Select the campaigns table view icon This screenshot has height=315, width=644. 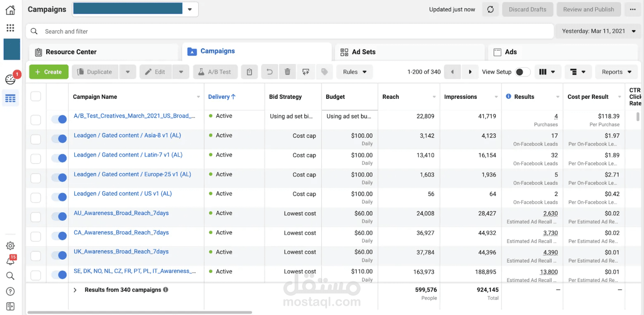click(11, 98)
